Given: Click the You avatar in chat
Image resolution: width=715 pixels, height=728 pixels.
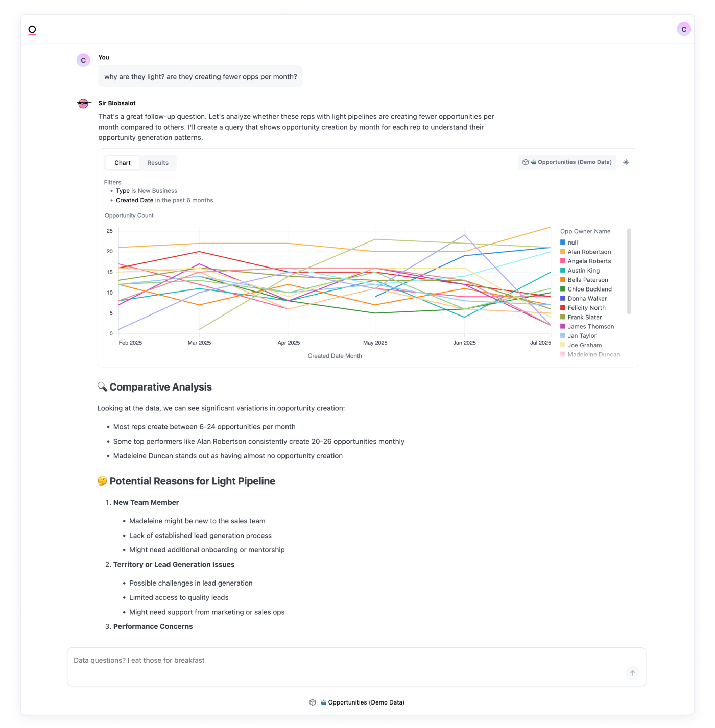Looking at the screenshot, I should (83, 60).
